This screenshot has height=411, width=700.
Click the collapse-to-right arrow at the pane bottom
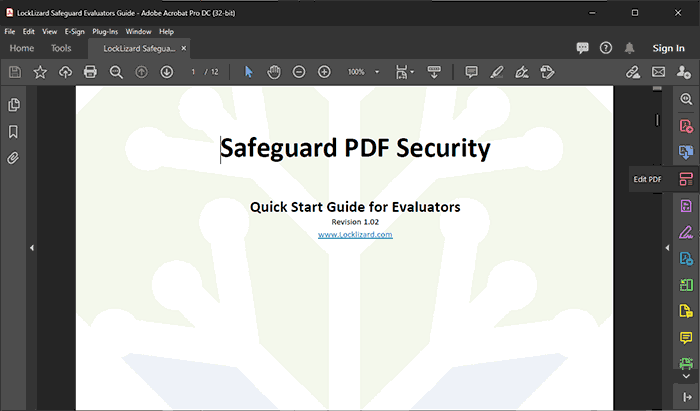click(687, 397)
